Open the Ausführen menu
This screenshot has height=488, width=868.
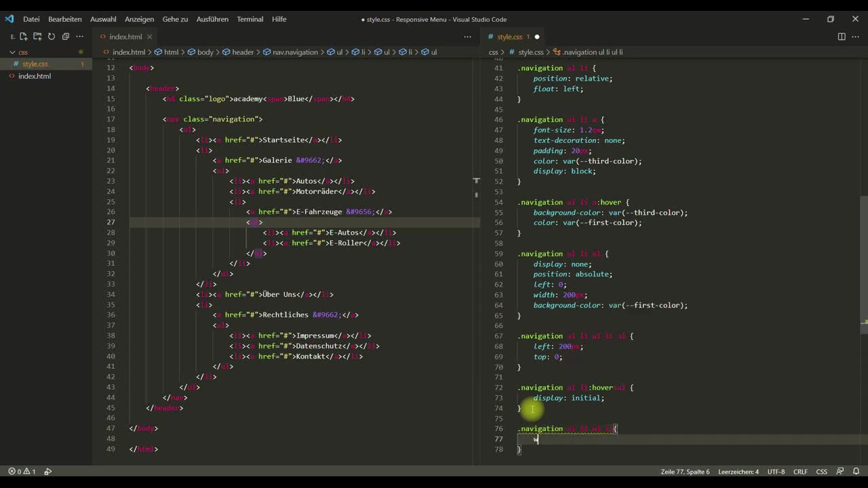tap(212, 19)
